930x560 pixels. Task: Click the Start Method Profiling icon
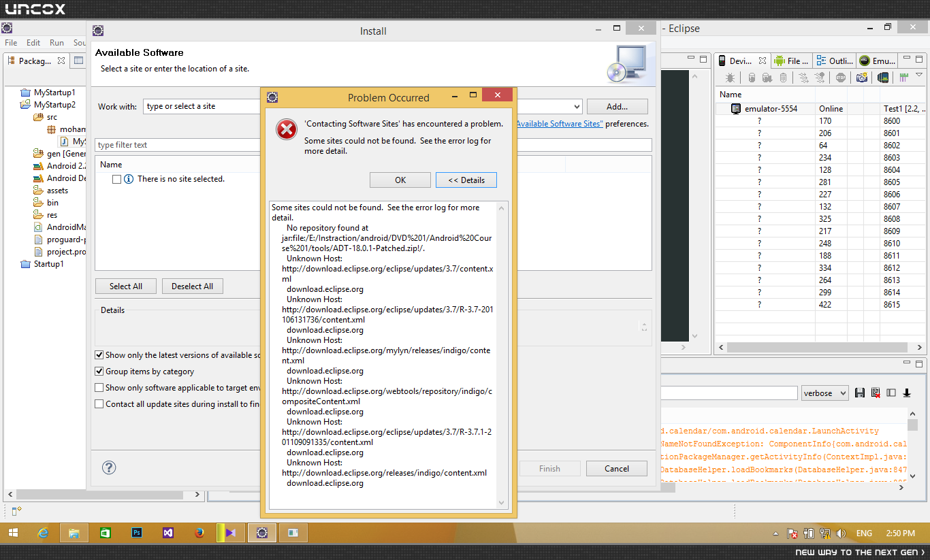click(x=820, y=78)
